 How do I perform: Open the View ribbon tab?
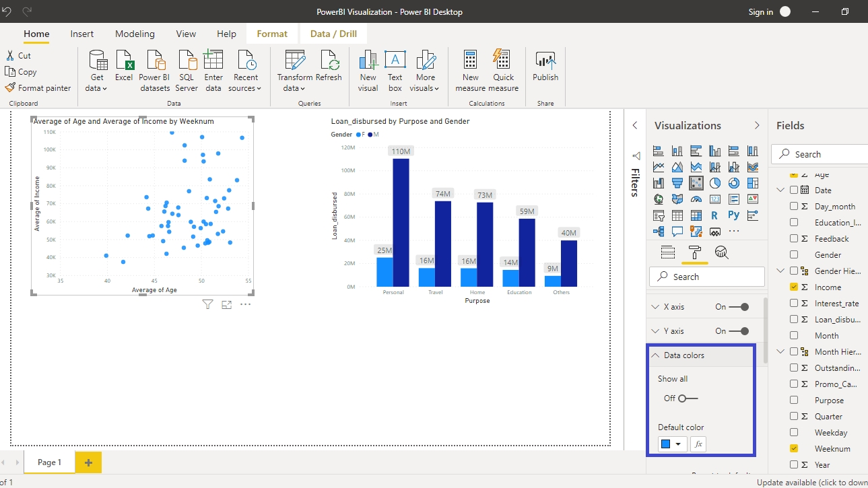click(186, 34)
